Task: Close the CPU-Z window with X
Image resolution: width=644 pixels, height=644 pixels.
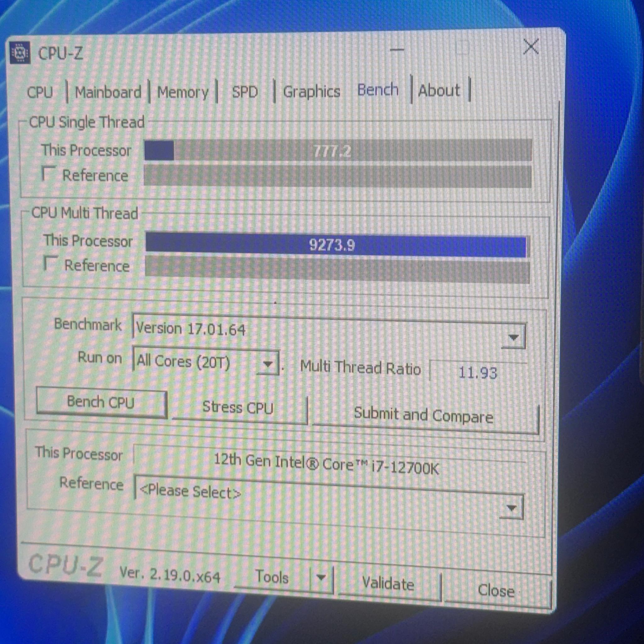Action: [x=531, y=46]
